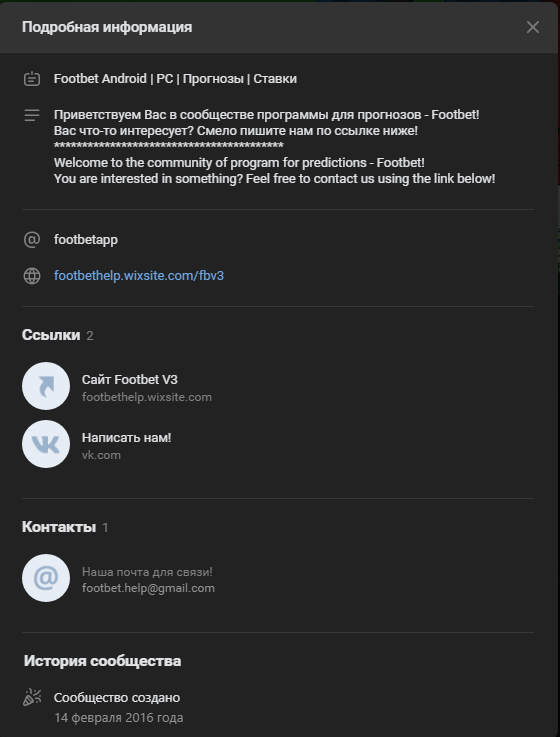Click the Сайт Footbet V3 arrow icon

tap(46, 386)
